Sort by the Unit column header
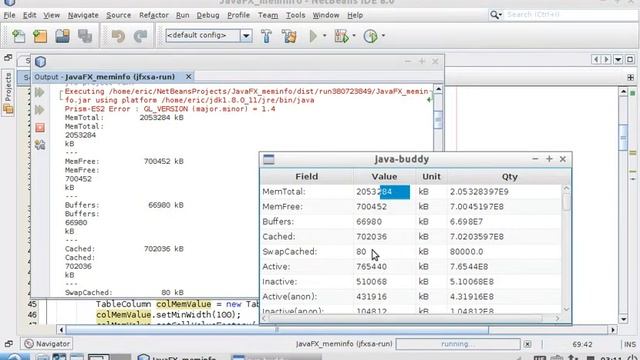Screen dimensions: 640x360 pos(431,176)
